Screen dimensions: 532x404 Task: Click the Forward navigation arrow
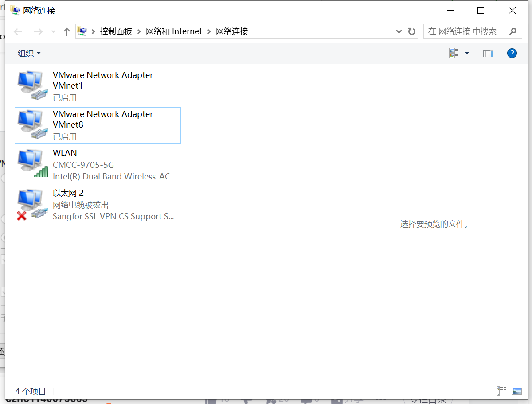pyautogui.click(x=38, y=31)
